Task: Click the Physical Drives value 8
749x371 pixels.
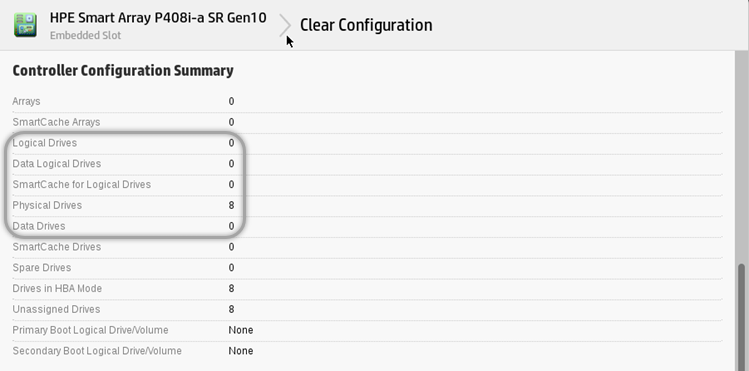Action: (231, 205)
